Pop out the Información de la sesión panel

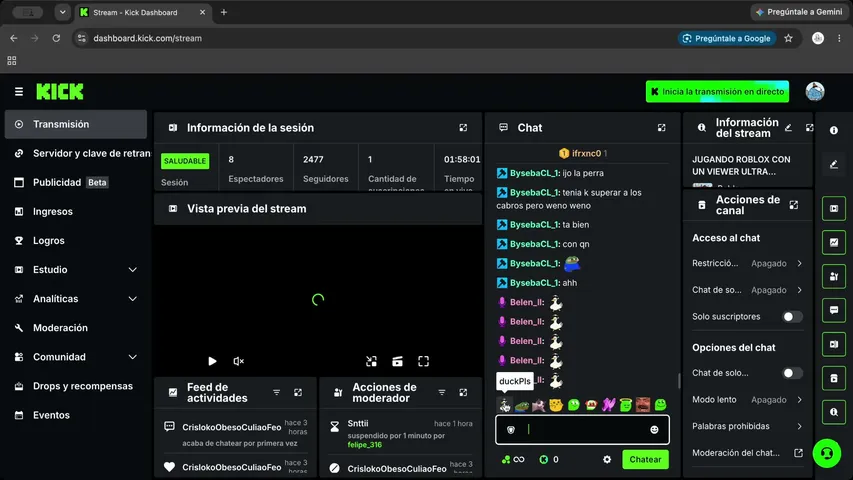(x=463, y=127)
